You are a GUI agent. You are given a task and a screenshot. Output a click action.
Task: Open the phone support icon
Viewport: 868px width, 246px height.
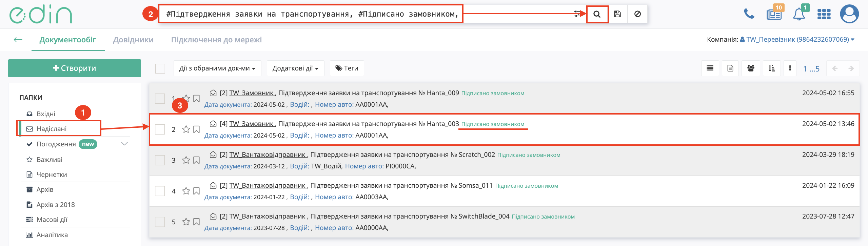click(x=749, y=14)
